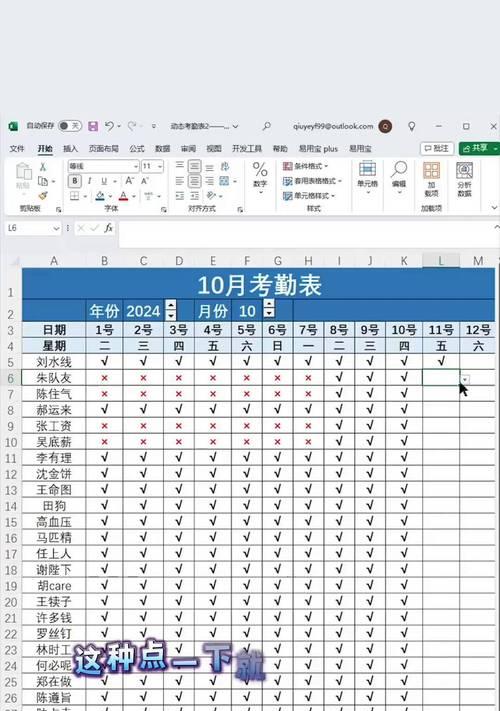Toggle Bold formatting button

[75, 181]
